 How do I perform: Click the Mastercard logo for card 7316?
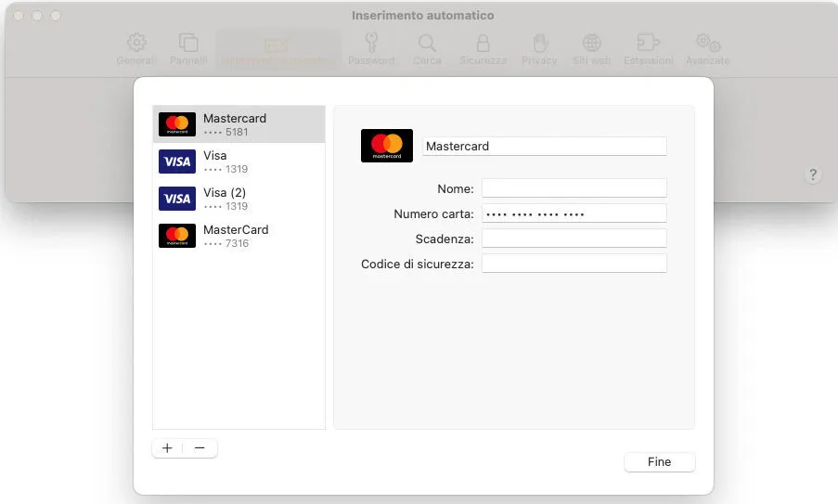(x=177, y=236)
